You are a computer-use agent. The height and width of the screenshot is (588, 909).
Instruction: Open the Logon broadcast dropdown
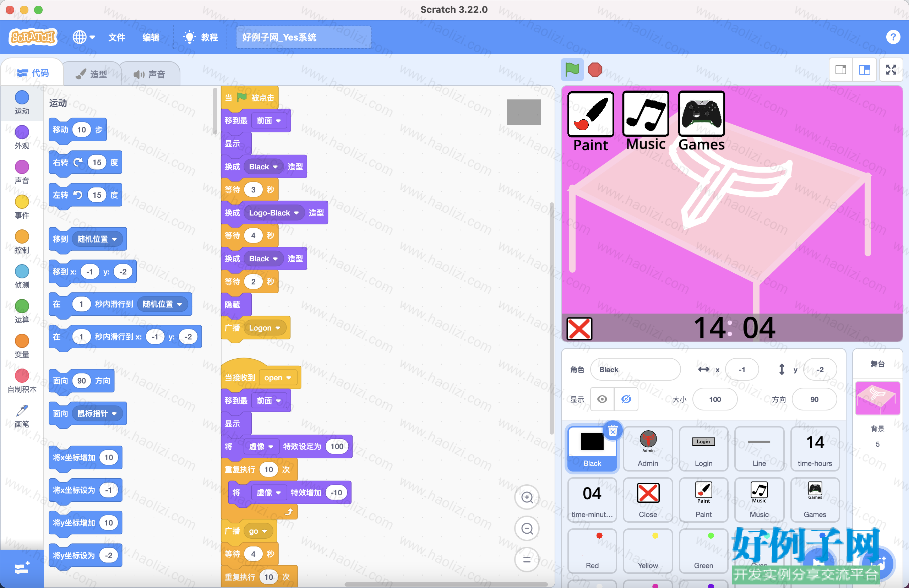[265, 328]
